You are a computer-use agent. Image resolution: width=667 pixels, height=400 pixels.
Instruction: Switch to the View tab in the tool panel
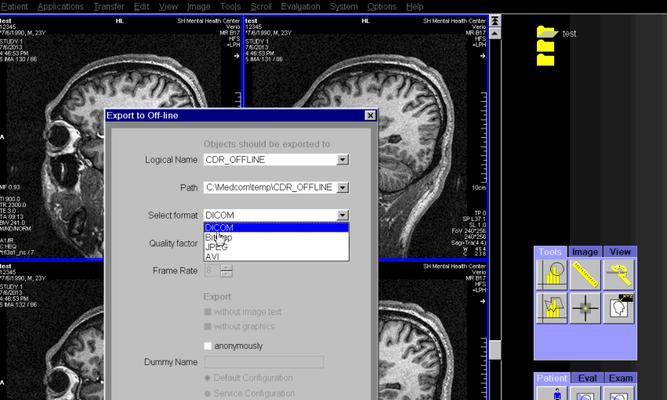click(620, 252)
